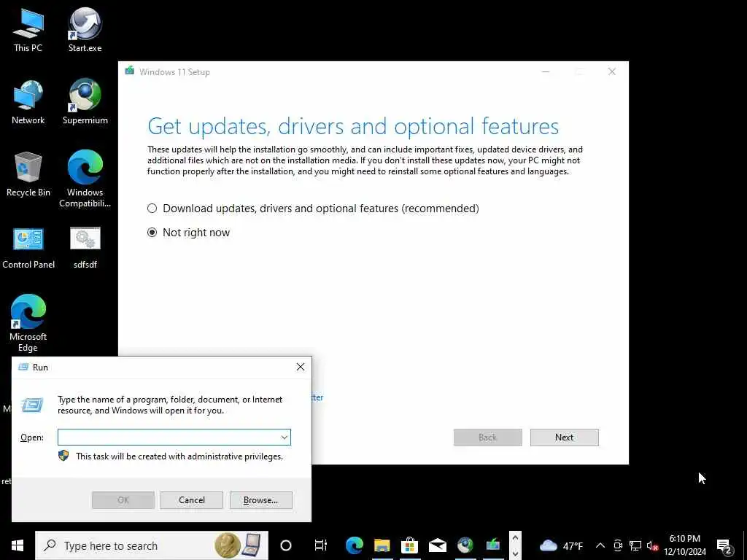Open the weather widget showing 47°F
The height and width of the screenshot is (560, 747).
tap(561, 545)
